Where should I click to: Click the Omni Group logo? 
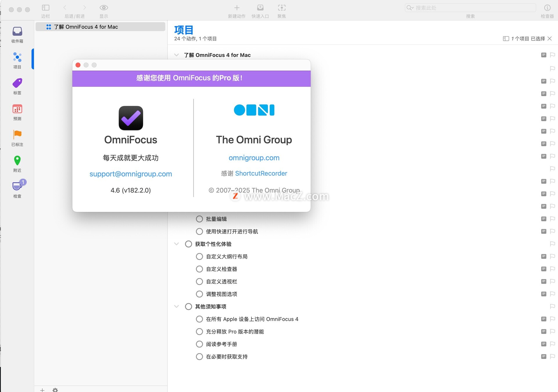click(x=254, y=110)
